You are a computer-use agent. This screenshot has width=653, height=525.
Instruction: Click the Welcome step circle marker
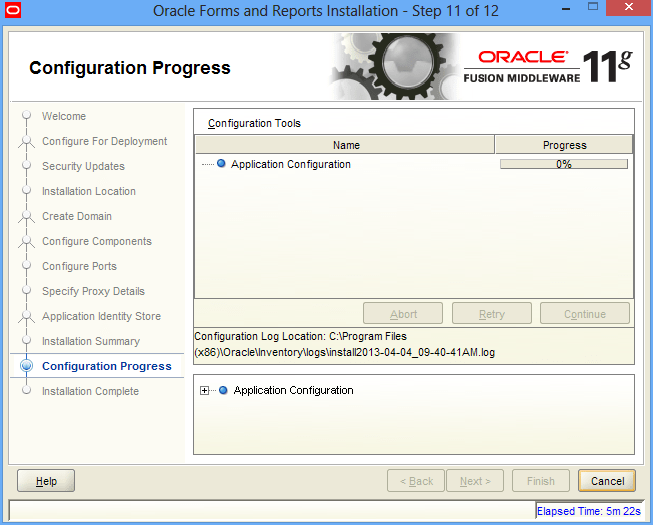[x=27, y=115]
